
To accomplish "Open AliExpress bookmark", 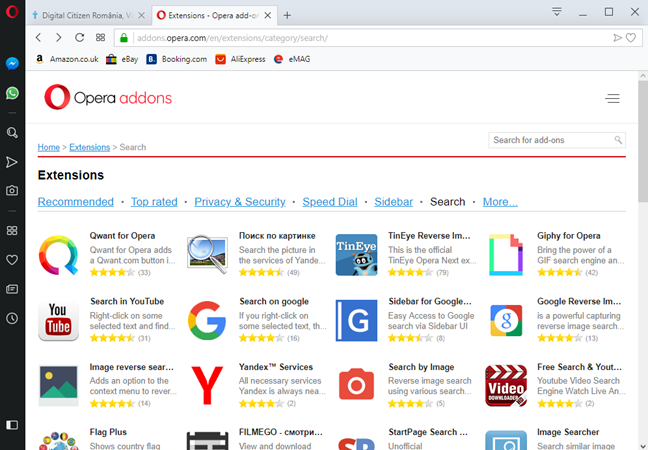I will tap(241, 59).
